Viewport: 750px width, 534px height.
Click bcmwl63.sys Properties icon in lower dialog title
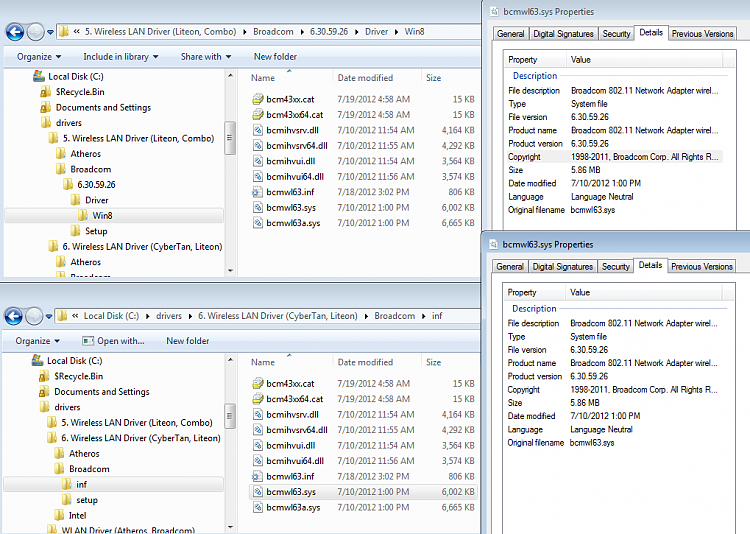[x=493, y=245]
